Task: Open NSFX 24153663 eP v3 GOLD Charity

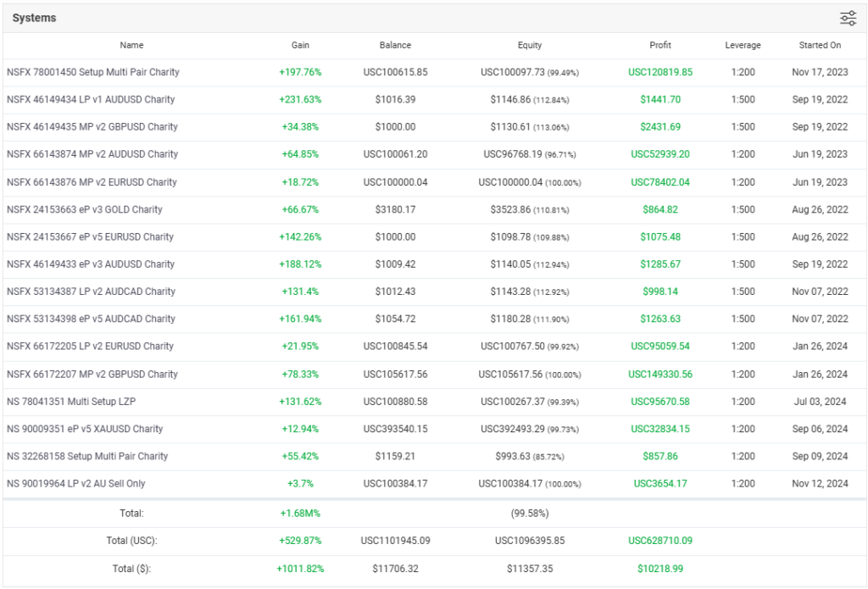Action: (85, 209)
